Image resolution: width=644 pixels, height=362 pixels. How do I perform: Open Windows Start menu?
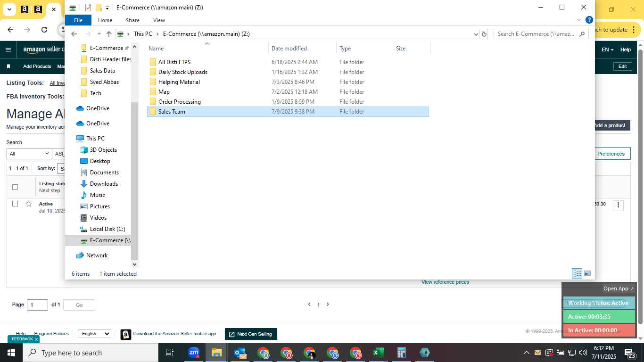point(11,353)
